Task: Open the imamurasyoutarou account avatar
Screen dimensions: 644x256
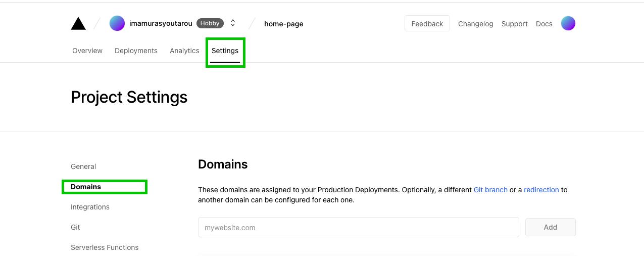Action: click(x=117, y=23)
